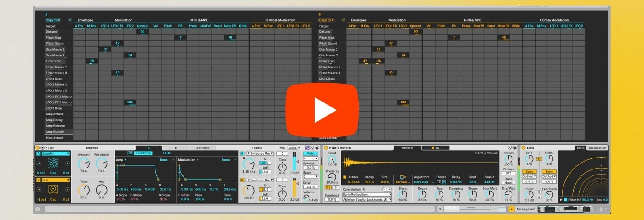Click the Sub engine speaker icon
This screenshot has height=220, width=644.
click(53, 189)
